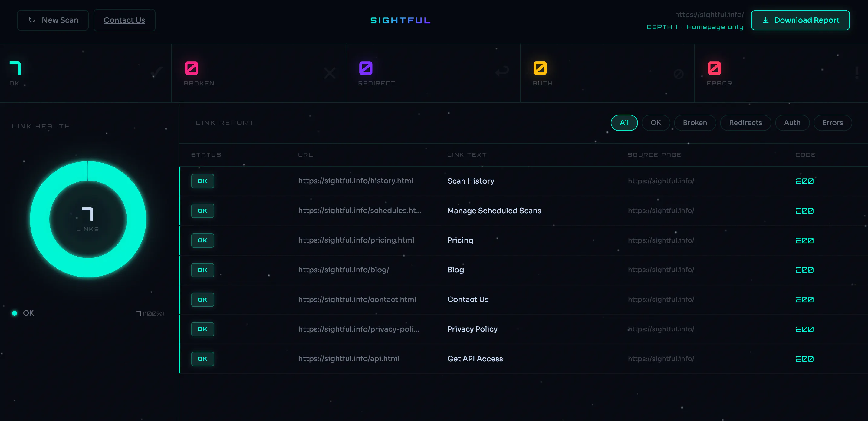Click the 7 (100%) legend value

pyautogui.click(x=150, y=313)
